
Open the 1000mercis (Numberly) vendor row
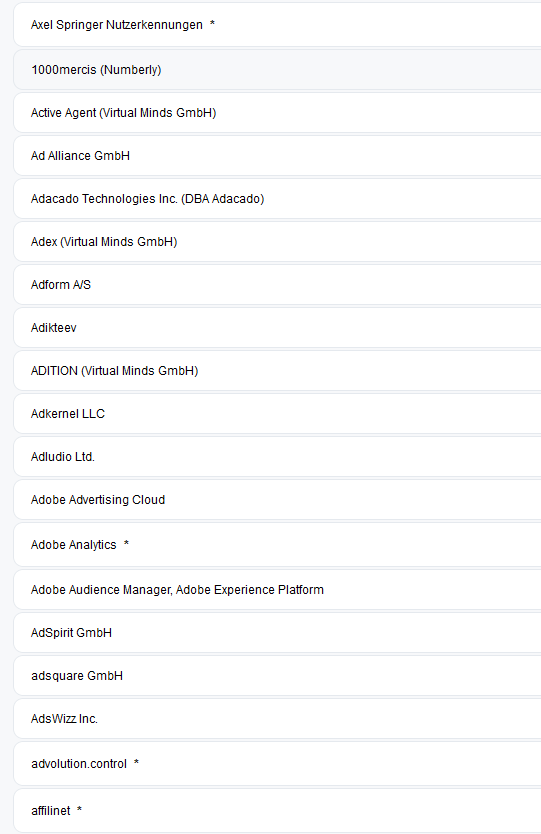coord(277,70)
